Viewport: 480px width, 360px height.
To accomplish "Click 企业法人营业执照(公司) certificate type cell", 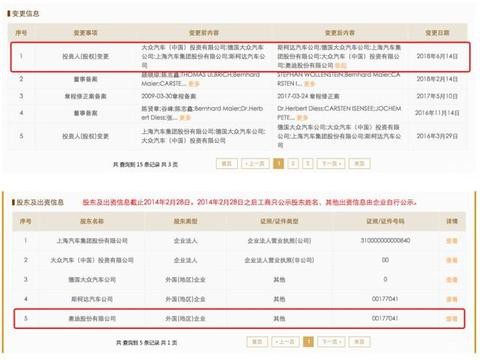I will [x=279, y=241].
